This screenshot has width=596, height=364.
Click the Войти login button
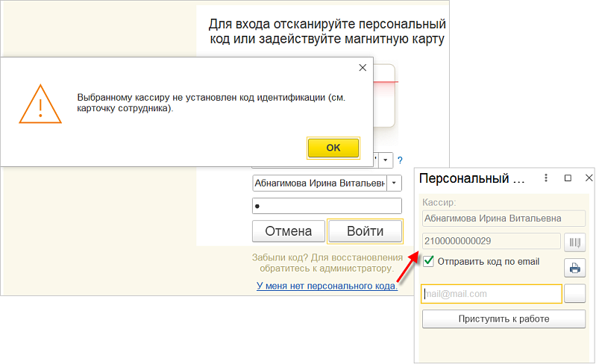point(366,231)
